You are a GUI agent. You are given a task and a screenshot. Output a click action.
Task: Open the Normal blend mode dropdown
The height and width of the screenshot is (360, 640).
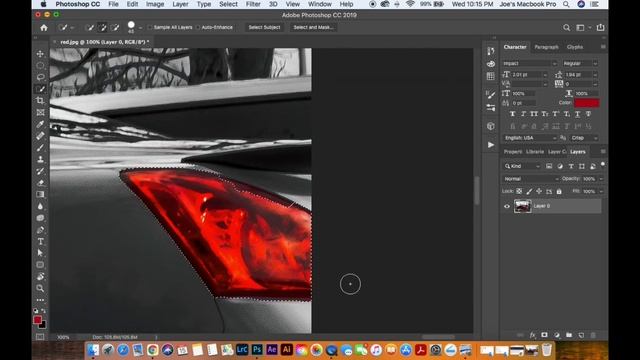531,179
